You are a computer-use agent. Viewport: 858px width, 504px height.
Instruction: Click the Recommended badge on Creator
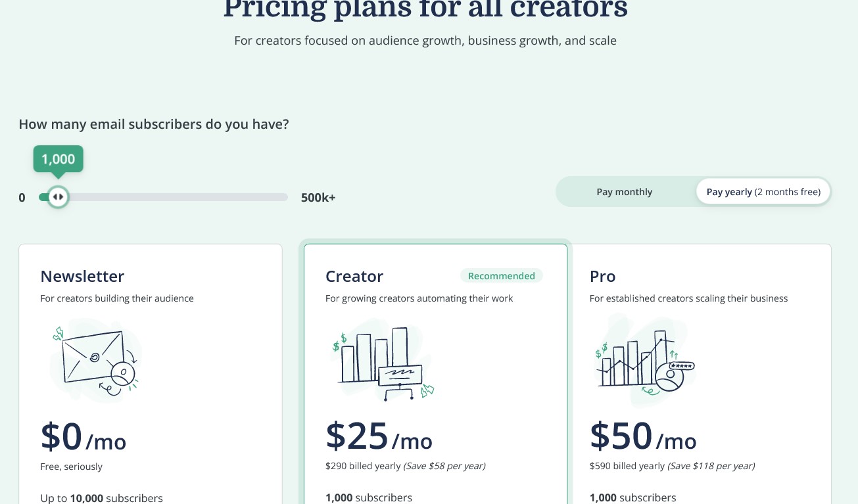coord(501,276)
